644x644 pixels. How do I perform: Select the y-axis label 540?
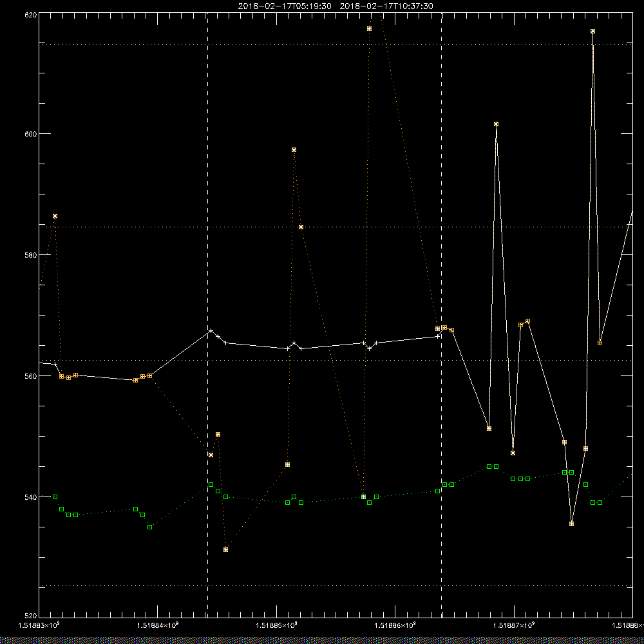pos(30,497)
